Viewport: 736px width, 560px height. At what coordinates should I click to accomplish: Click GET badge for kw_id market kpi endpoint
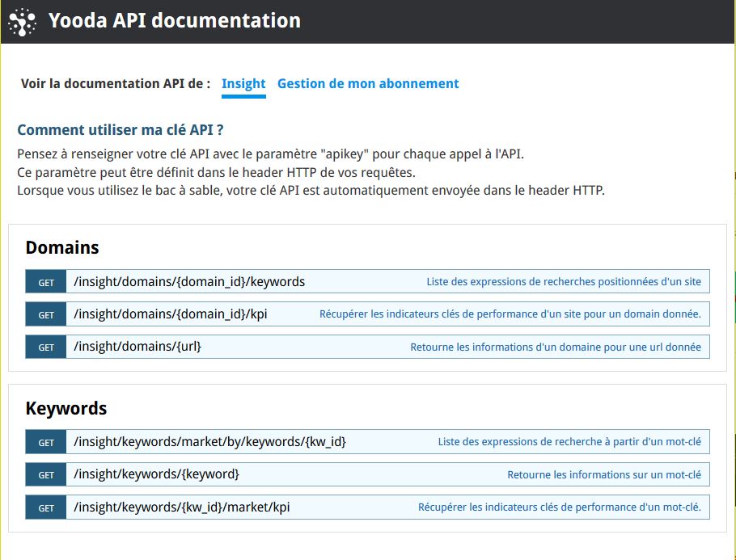(x=46, y=507)
